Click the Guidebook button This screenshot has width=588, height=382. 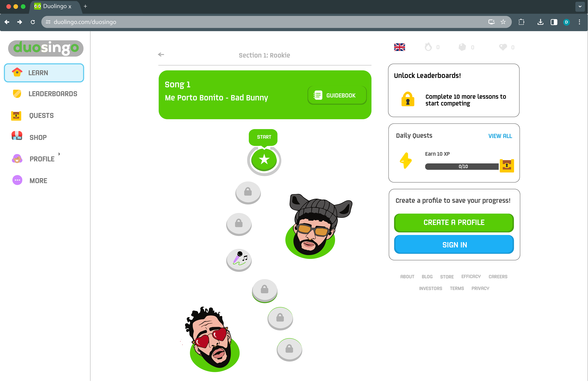tap(337, 95)
